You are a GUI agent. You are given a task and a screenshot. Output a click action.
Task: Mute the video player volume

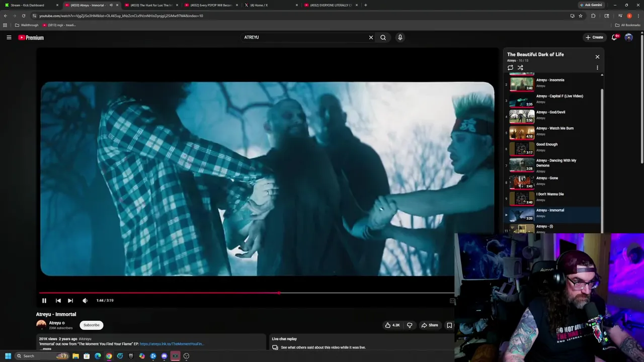[85, 301]
